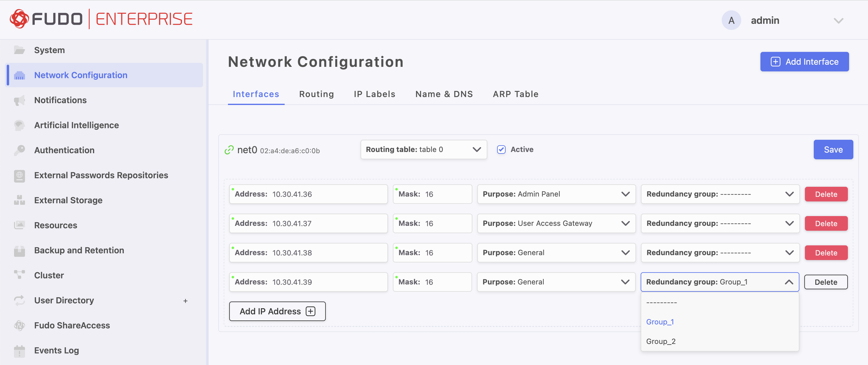Click the External Passwords Repositories icon
868x365 pixels.
(x=20, y=175)
